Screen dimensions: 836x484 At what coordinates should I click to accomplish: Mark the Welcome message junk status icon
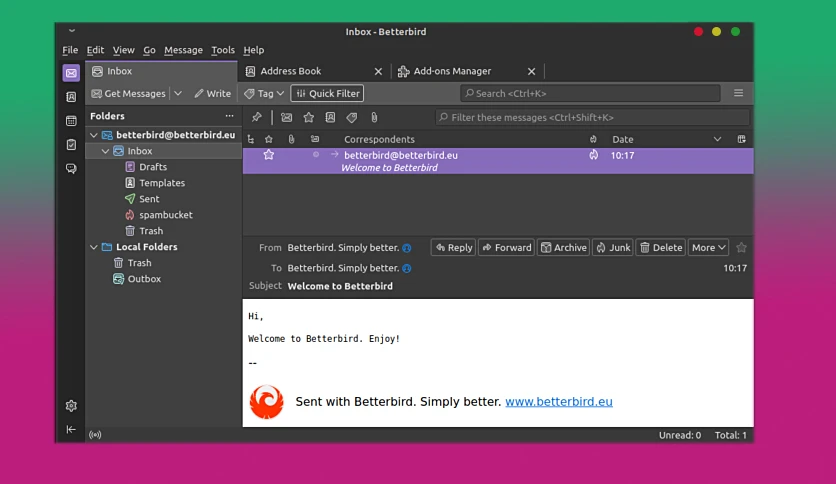pyautogui.click(x=593, y=155)
